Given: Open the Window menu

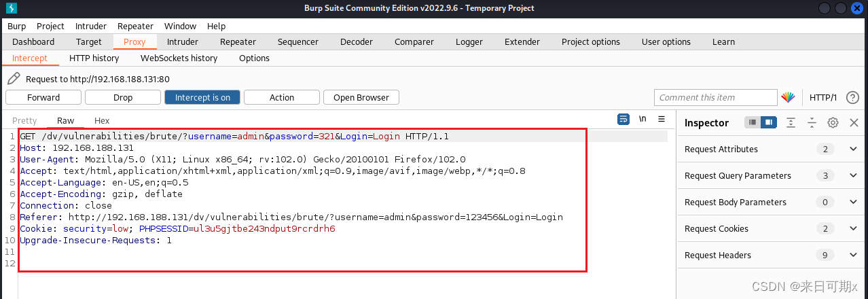Looking at the screenshot, I should coord(180,26).
